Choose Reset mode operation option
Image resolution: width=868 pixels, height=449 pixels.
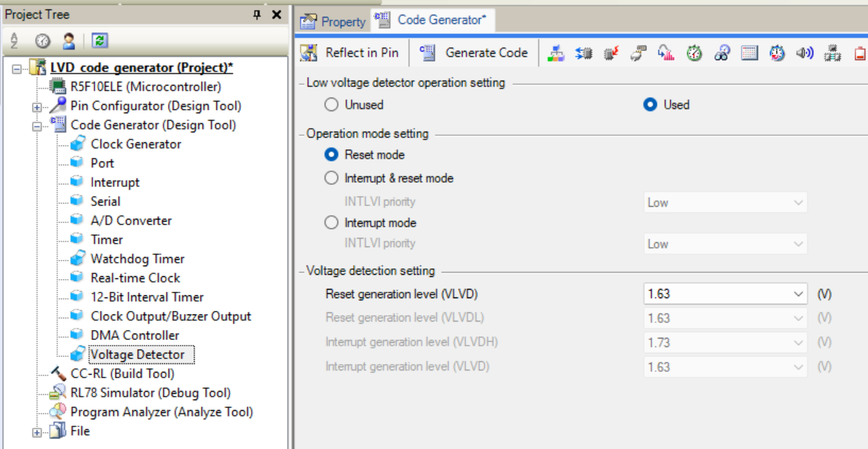(331, 154)
